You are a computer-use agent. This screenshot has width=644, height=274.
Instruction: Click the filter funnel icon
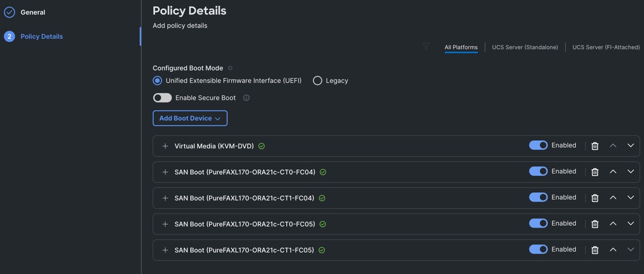426,46
